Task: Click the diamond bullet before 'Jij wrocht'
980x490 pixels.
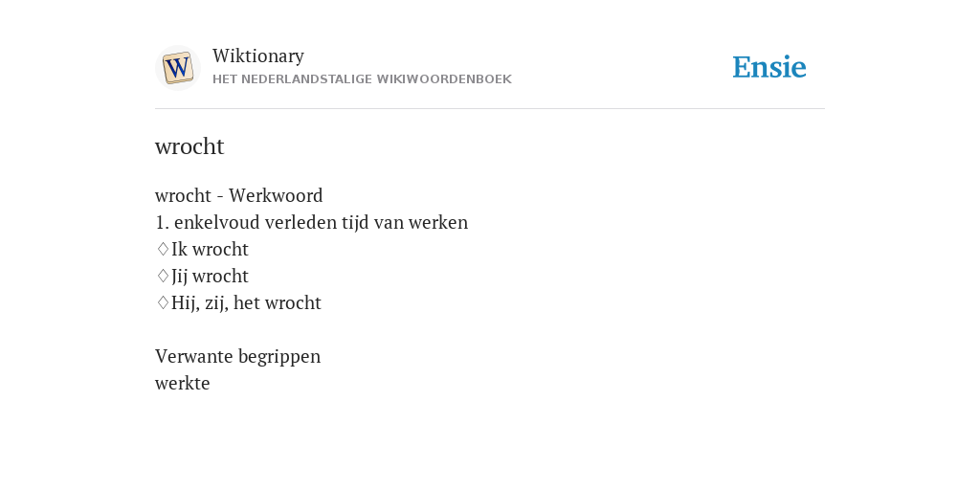Action: tap(163, 277)
